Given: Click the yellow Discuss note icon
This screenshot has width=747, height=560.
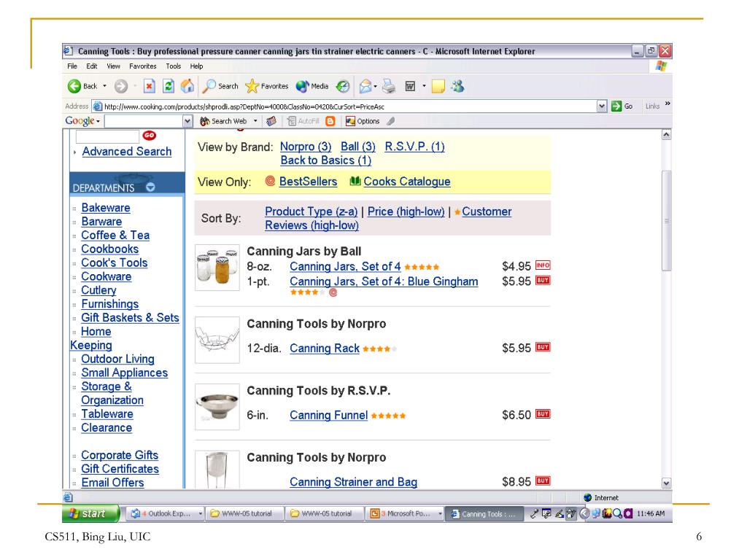Looking at the screenshot, I should (438, 86).
